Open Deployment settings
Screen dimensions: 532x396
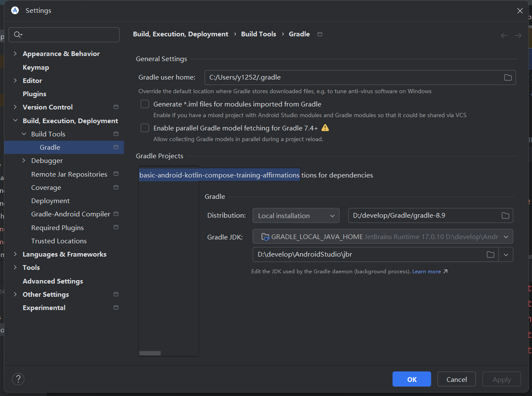click(x=50, y=201)
